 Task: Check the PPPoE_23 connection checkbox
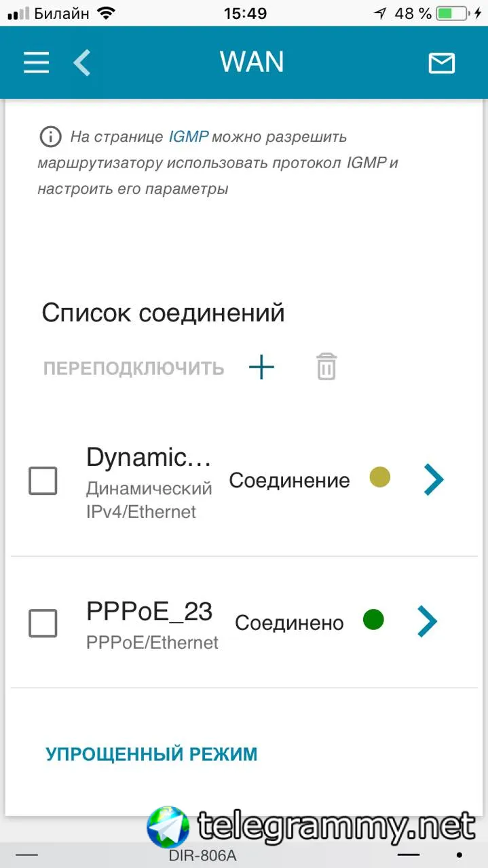click(43, 623)
